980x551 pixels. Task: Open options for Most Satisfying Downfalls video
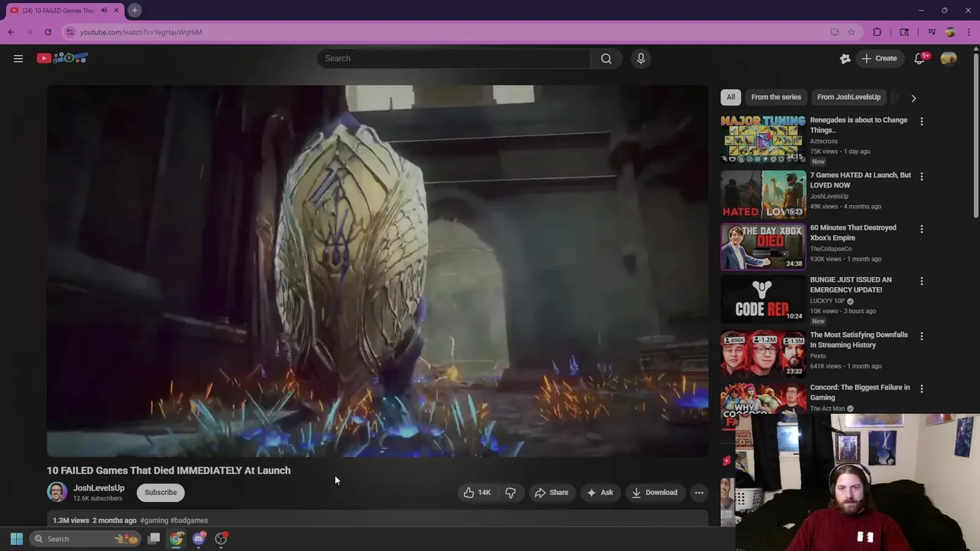point(922,336)
